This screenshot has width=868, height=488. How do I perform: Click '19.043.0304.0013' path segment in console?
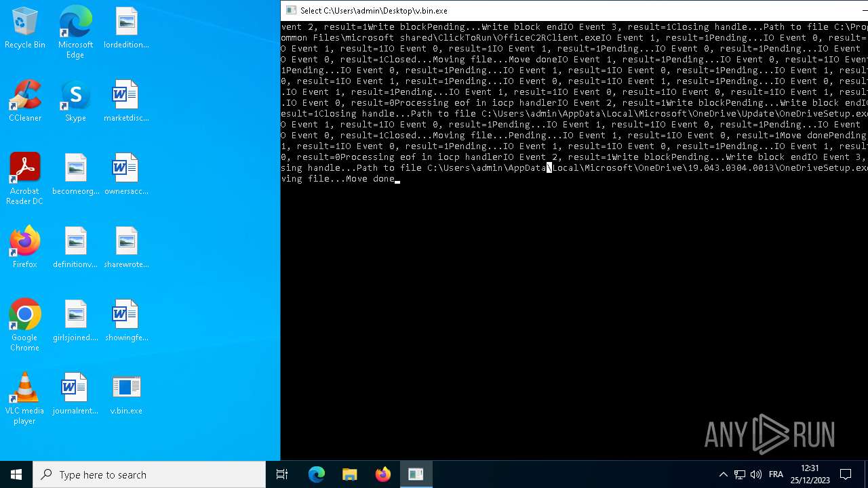(x=731, y=168)
